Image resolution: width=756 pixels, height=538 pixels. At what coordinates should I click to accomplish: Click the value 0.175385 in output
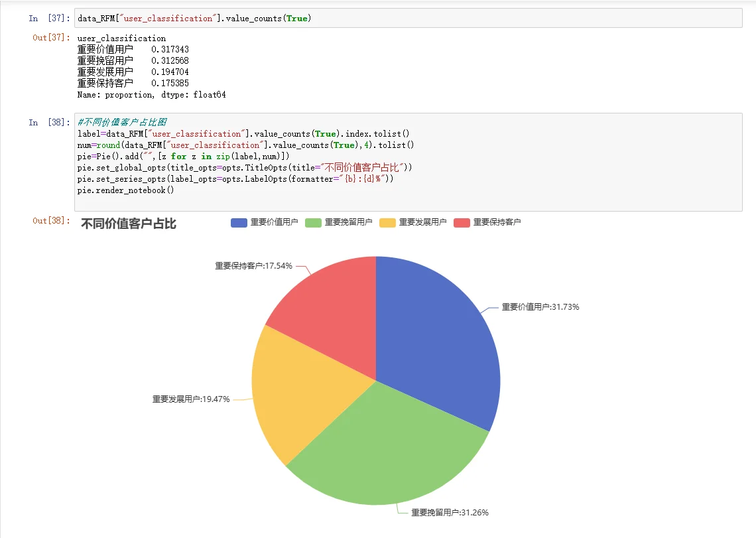(170, 83)
